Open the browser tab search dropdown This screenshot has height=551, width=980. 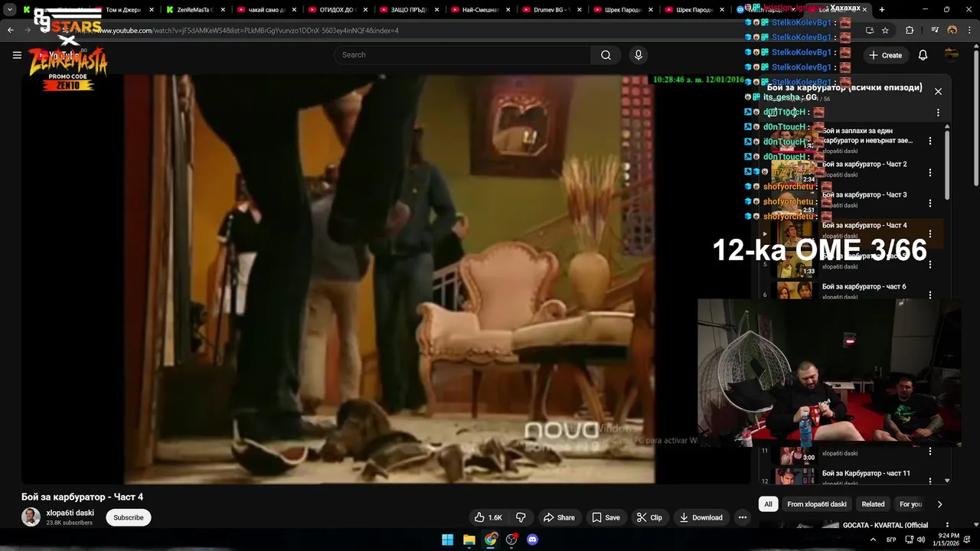click(x=9, y=10)
